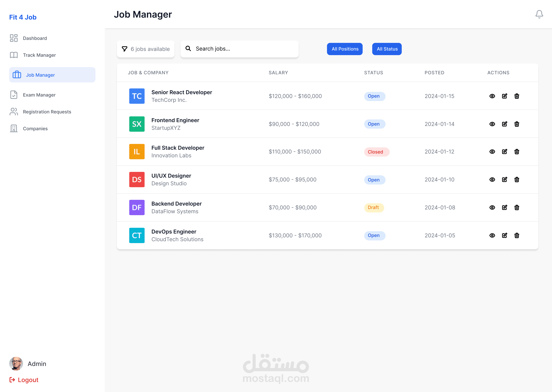Open Registration Requests in the sidebar
The height and width of the screenshot is (392, 552).
[47, 112]
